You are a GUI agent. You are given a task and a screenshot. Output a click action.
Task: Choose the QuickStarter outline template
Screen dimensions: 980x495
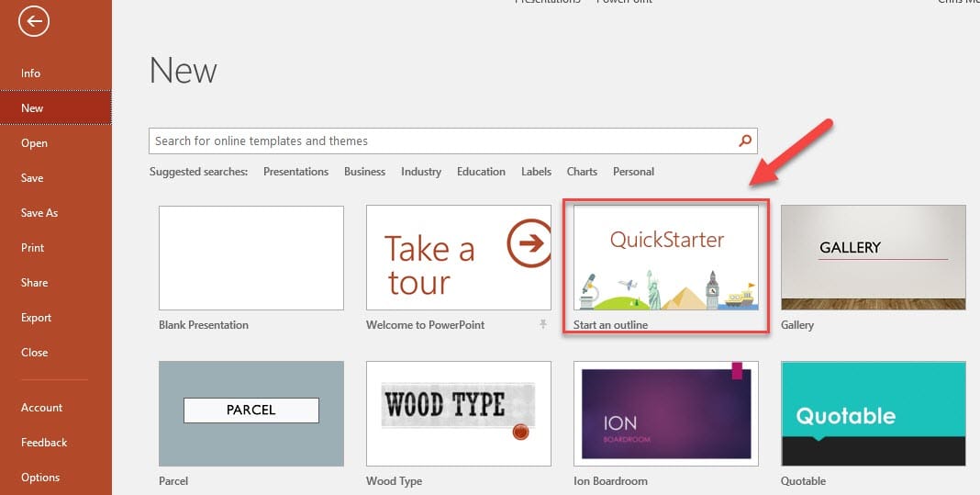(666, 258)
